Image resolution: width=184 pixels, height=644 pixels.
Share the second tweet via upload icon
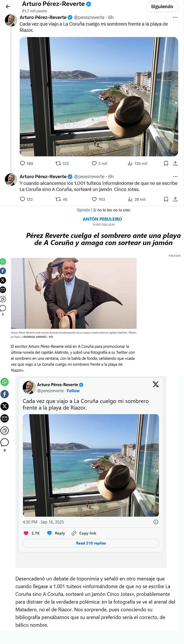(x=175, y=199)
